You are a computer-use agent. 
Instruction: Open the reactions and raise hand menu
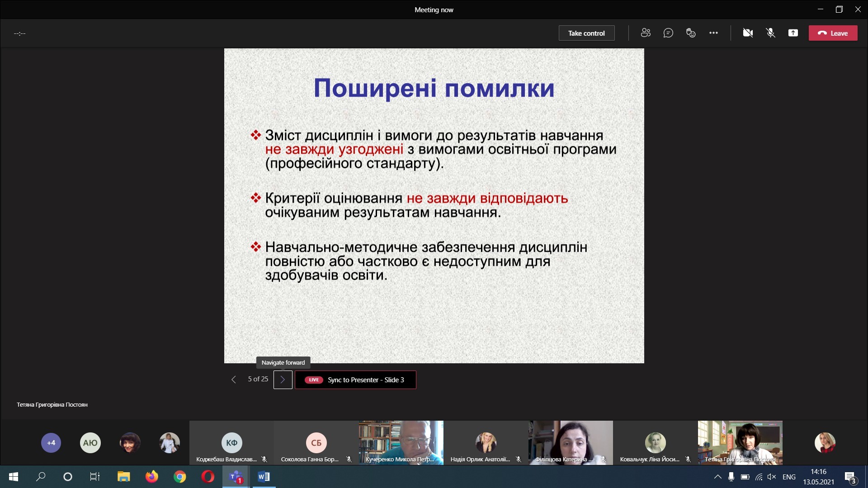click(691, 33)
